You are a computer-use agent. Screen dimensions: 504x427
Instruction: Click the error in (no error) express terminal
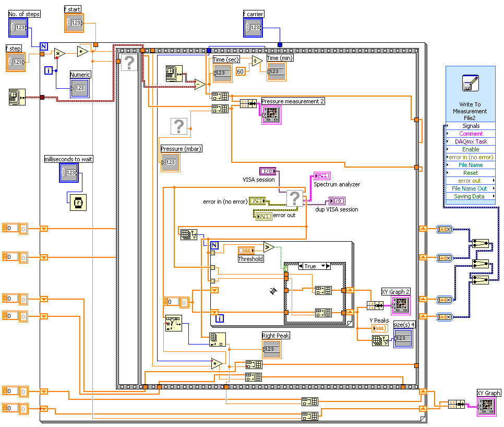tap(471, 157)
